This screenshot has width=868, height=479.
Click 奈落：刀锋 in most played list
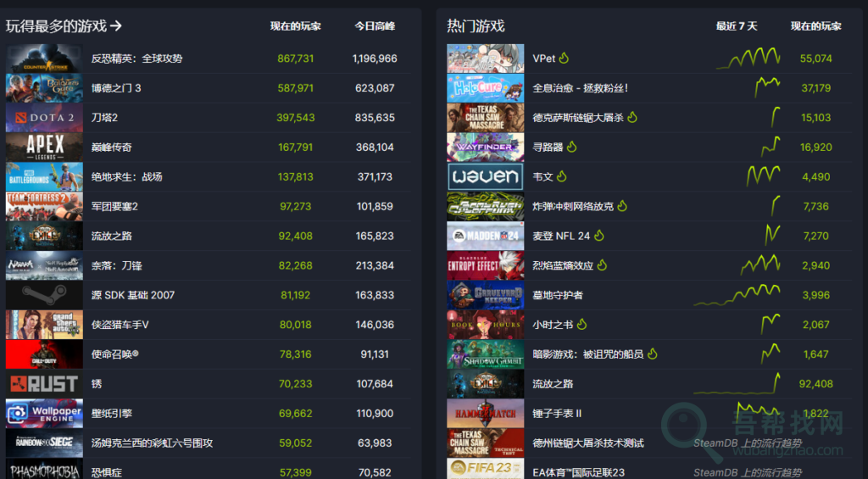117,266
